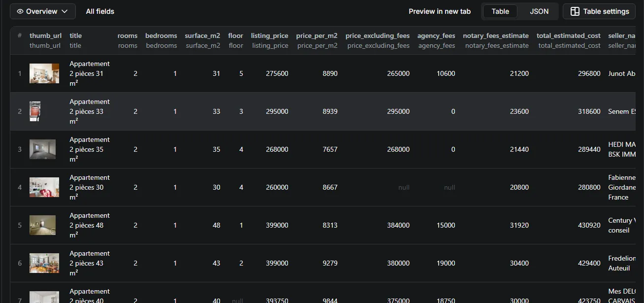Open the row 3 apartment thumbnail

42,149
